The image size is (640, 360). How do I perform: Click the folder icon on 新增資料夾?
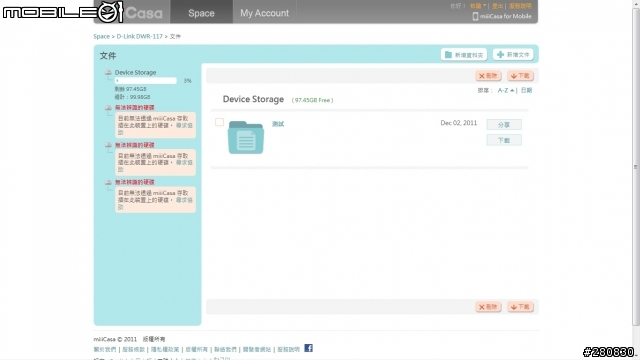(448, 55)
